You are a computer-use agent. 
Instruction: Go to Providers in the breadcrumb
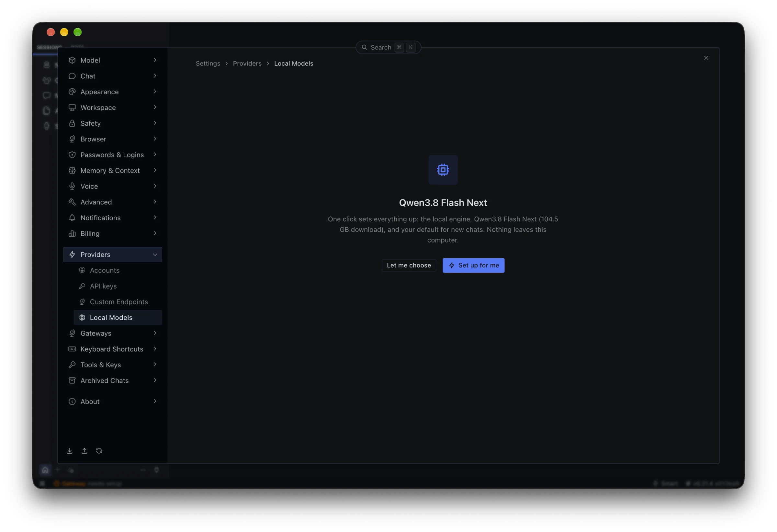(247, 63)
